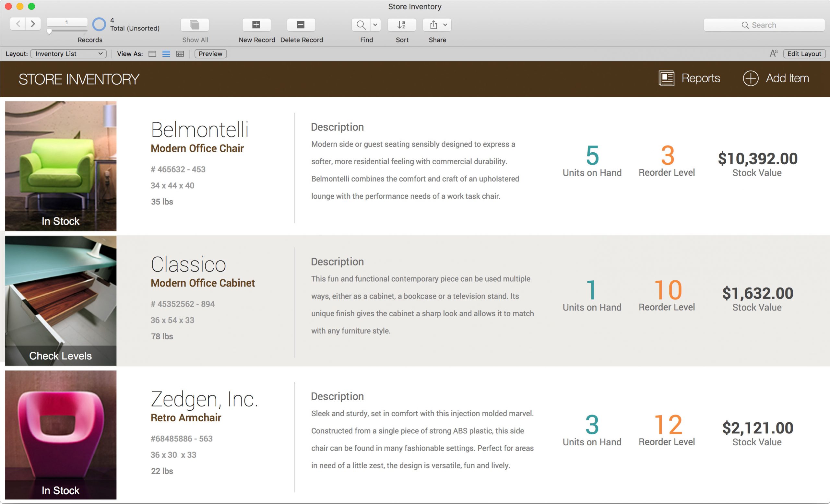Image resolution: width=830 pixels, height=504 pixels.
Task: Click the found set pie circle indicator
Action: point(99,24)
